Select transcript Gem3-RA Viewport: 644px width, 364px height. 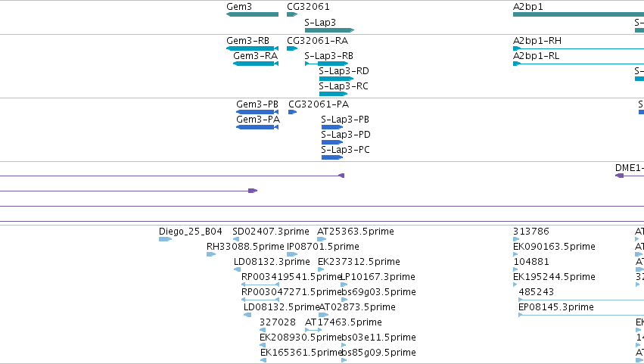256,64
